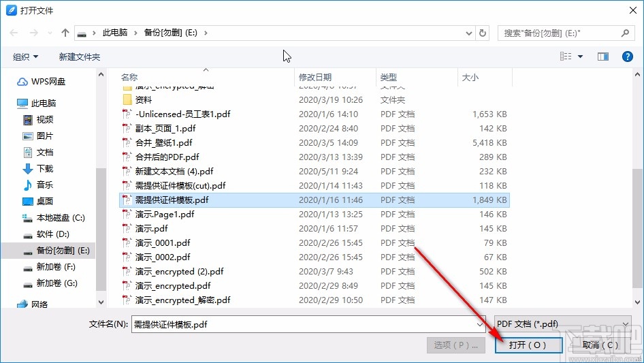Open the 文档 folder in sidebar
The image size is (644, 363).
[x=38, y=153]
